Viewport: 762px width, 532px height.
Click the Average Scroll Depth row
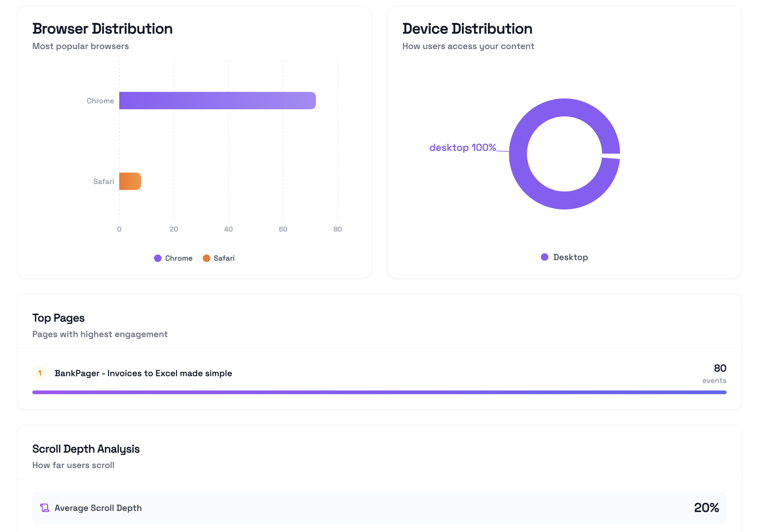(379, 508)
